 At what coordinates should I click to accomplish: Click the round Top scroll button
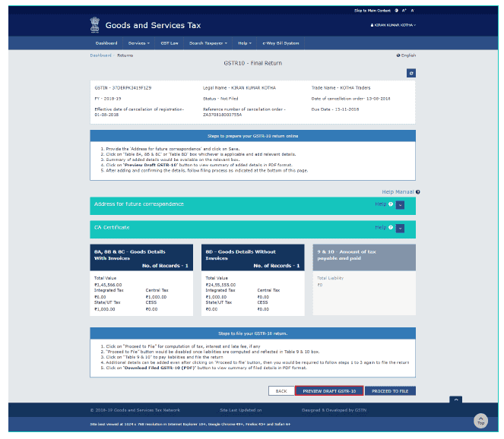[x=480, y=421]
